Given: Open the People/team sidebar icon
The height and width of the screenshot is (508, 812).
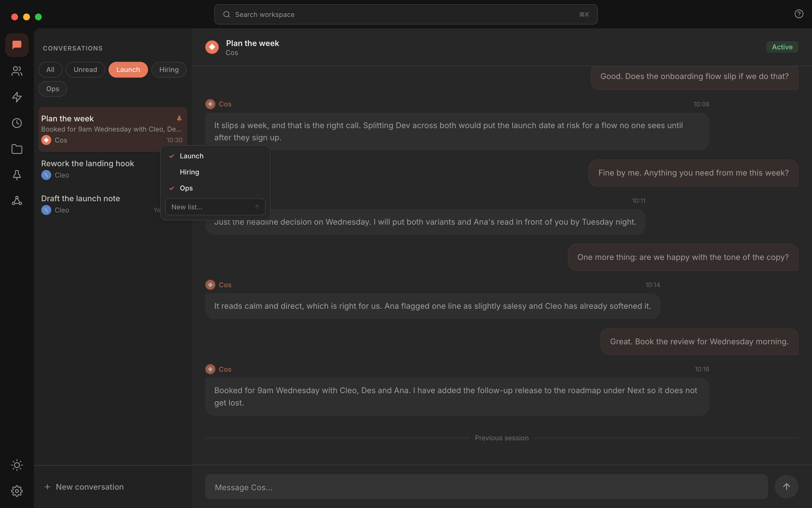Looking at the screenshot, I should (x=17, y=71).
